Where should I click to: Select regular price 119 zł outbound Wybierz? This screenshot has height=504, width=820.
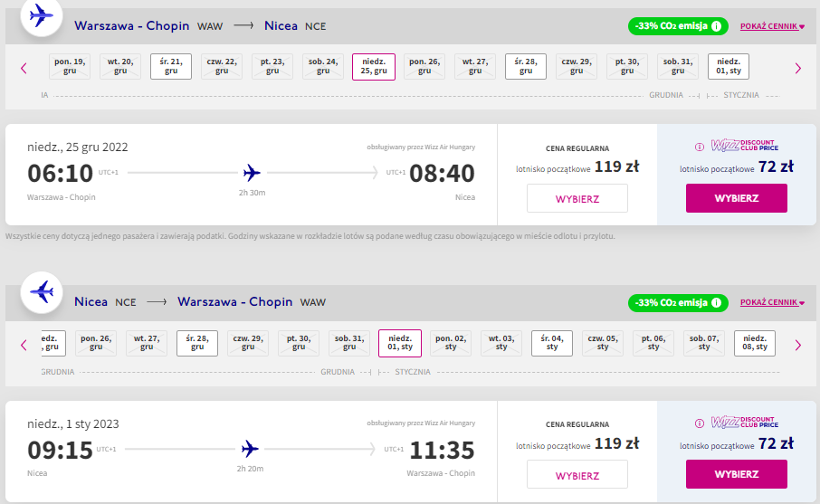point(577,199)
